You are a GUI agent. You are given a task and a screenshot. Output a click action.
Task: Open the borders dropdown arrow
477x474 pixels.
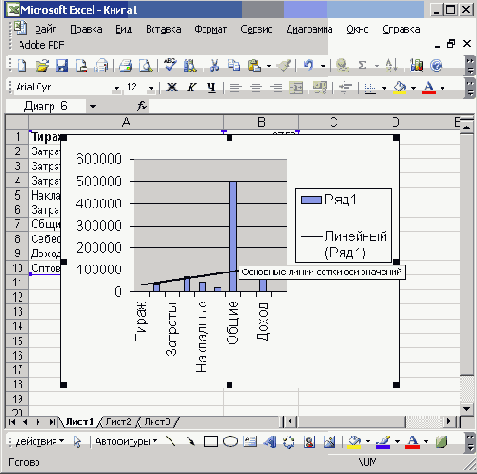pos(384,88)
